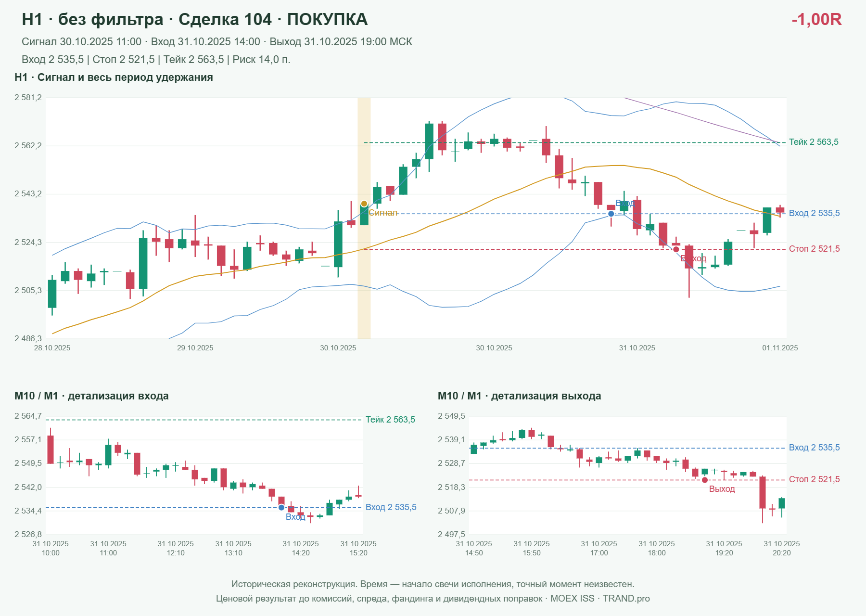866x616 pixels.
Task: Click Стоп 2 521,5 label in exit detail chart
Action: click(x=814, y=479)
